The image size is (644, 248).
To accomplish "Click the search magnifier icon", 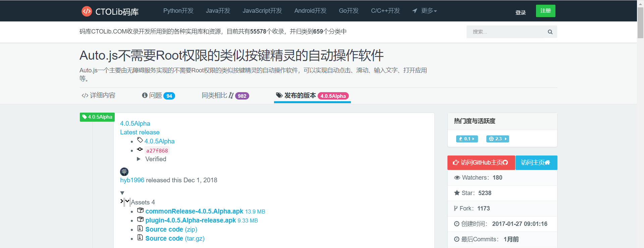I will tap(550, 32).
